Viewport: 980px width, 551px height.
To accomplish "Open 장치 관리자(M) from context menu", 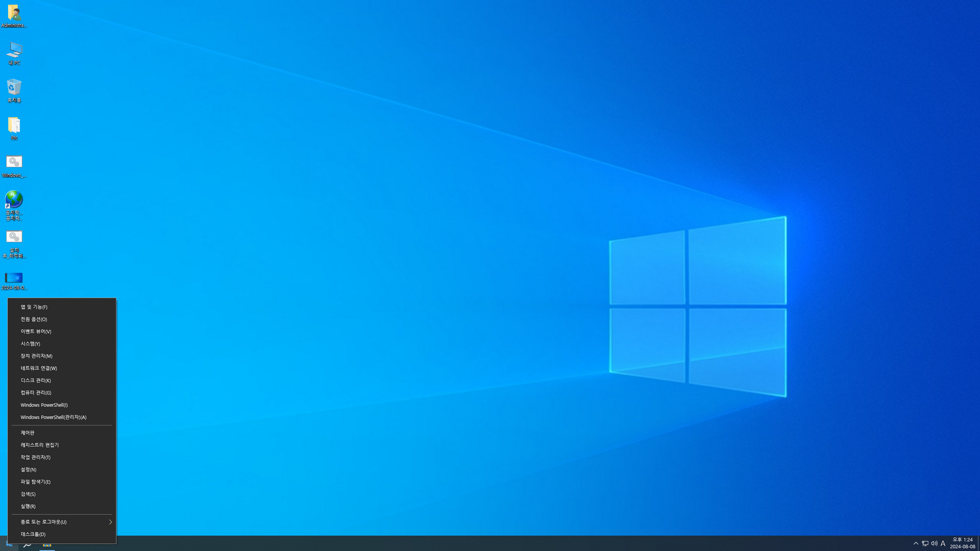I will click(37, 356).
